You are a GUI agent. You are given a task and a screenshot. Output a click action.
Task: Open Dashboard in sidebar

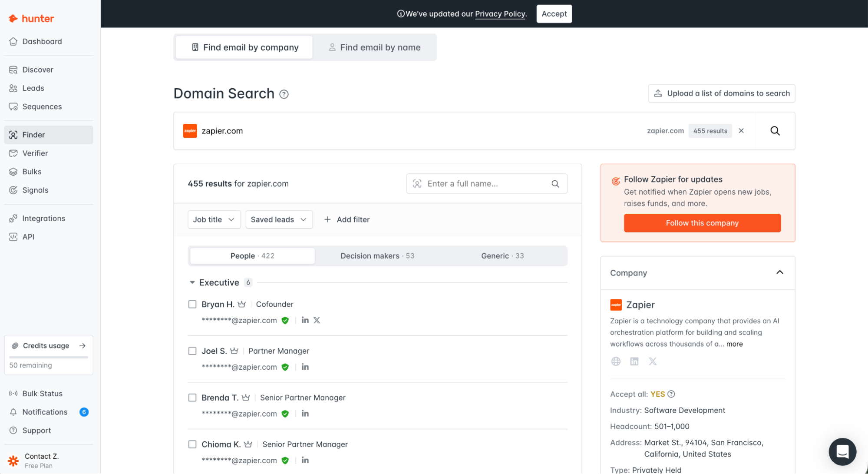(49, 41)
